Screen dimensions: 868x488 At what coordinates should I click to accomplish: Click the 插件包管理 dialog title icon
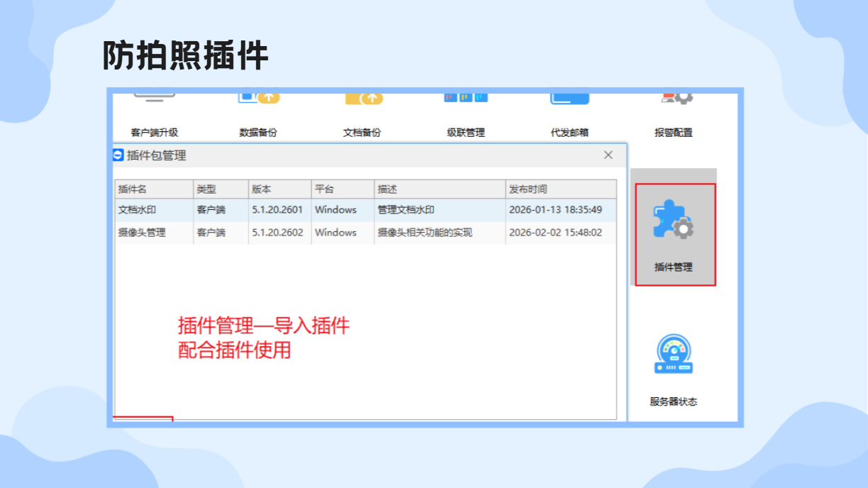tap(118, 155)
